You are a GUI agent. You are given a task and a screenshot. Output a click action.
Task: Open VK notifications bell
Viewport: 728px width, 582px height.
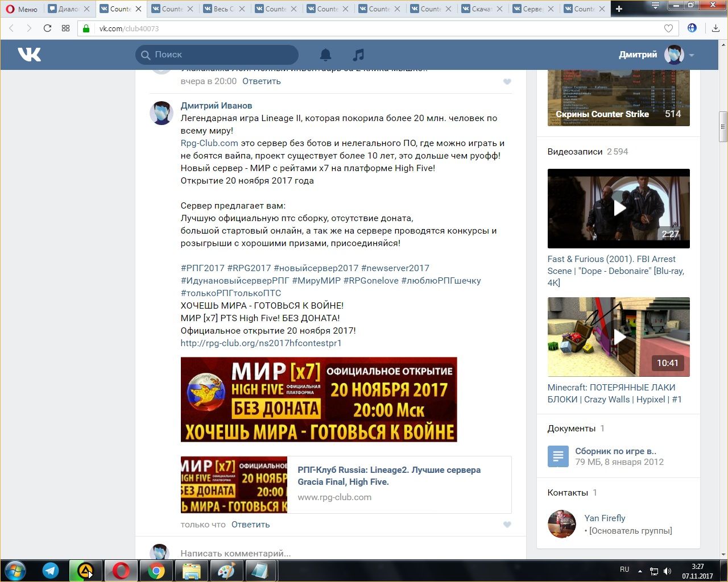[325, 55]
